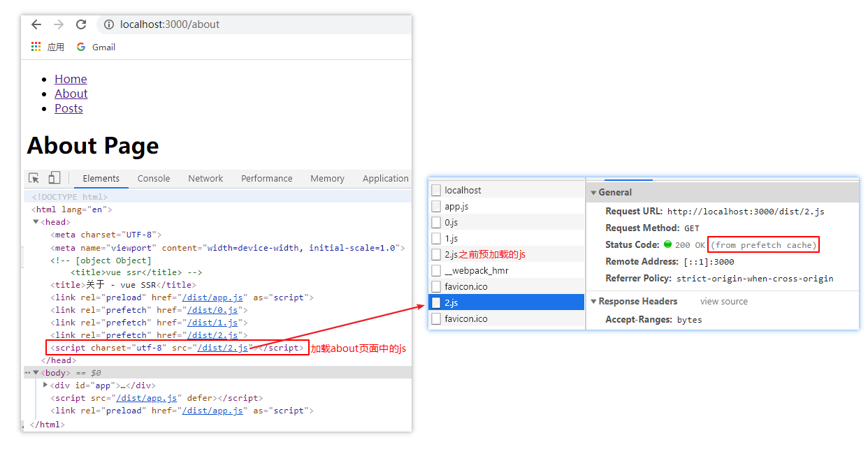Select the title 关于 - vue SSR node
868x456 pixels.
(x=123, y=285)
